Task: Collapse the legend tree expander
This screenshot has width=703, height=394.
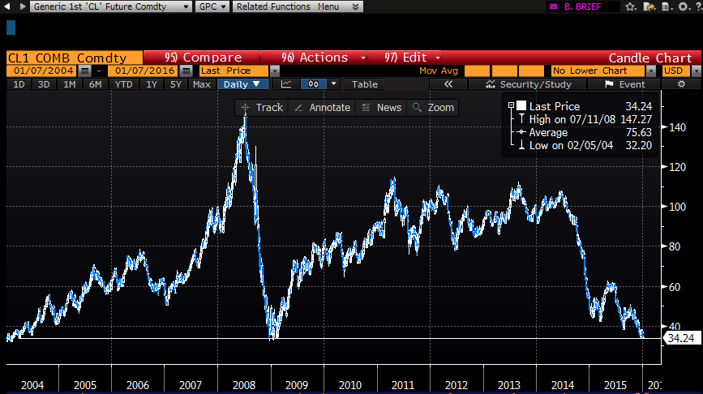Action: click(x=511, y=105)
